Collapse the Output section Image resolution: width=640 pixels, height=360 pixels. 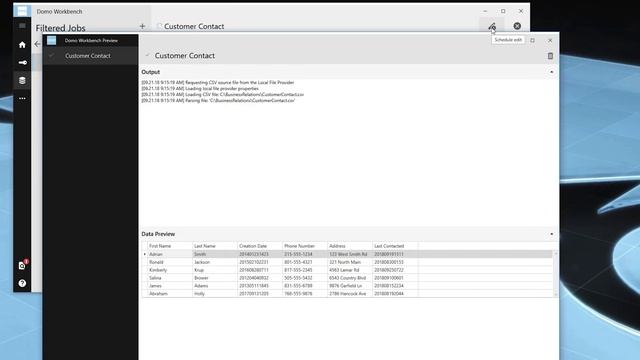551,72
